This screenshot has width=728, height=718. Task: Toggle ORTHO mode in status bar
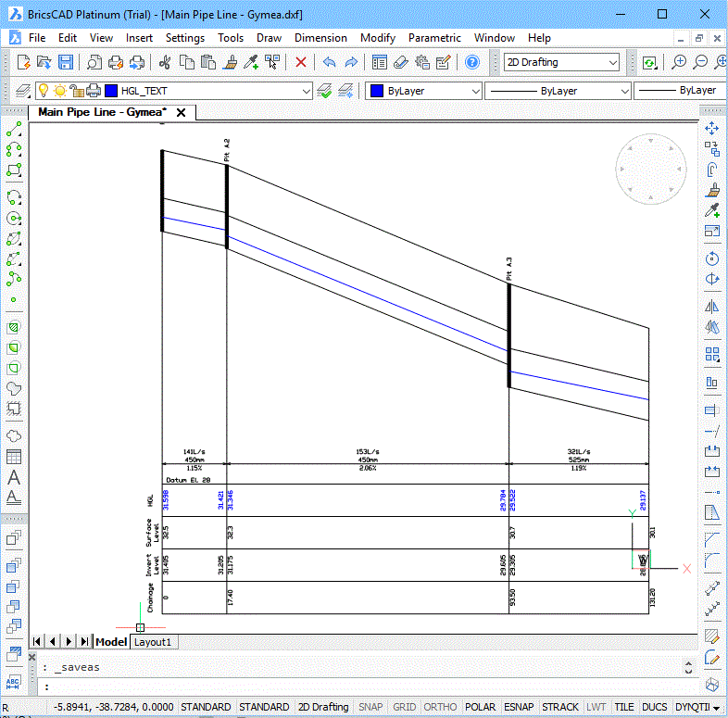click(440, 707)
